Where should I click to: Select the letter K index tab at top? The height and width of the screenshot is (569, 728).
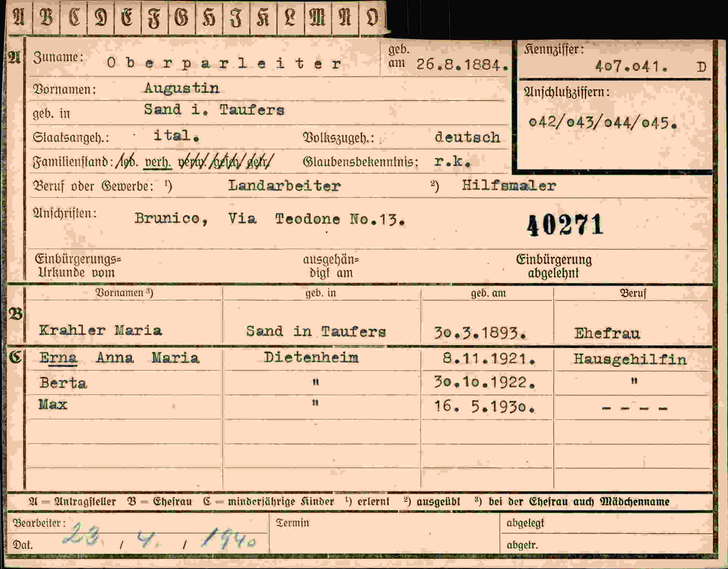263,17
